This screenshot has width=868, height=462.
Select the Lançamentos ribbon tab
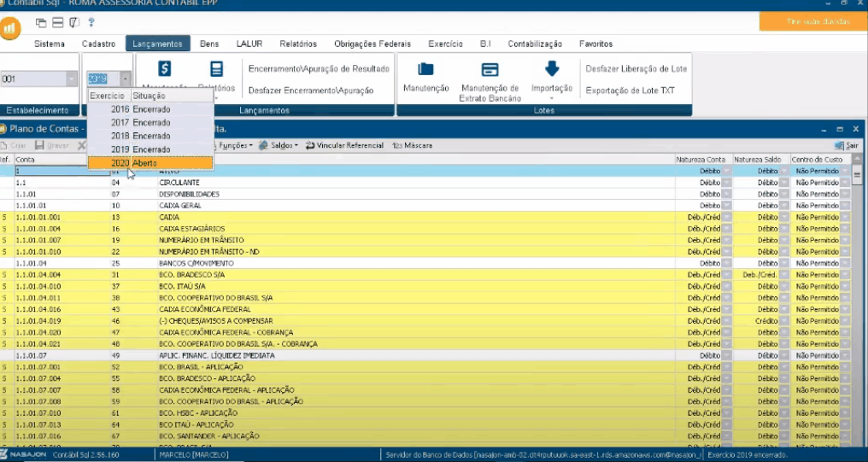(158, 44)
